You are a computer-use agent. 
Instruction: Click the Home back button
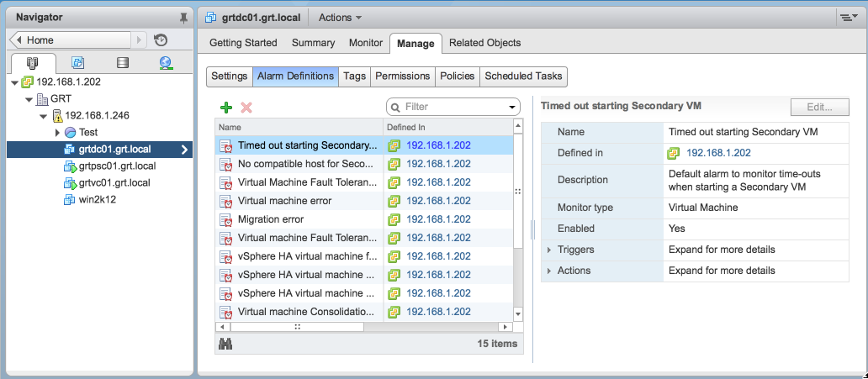pyautogui.click(x=71, y=39)
